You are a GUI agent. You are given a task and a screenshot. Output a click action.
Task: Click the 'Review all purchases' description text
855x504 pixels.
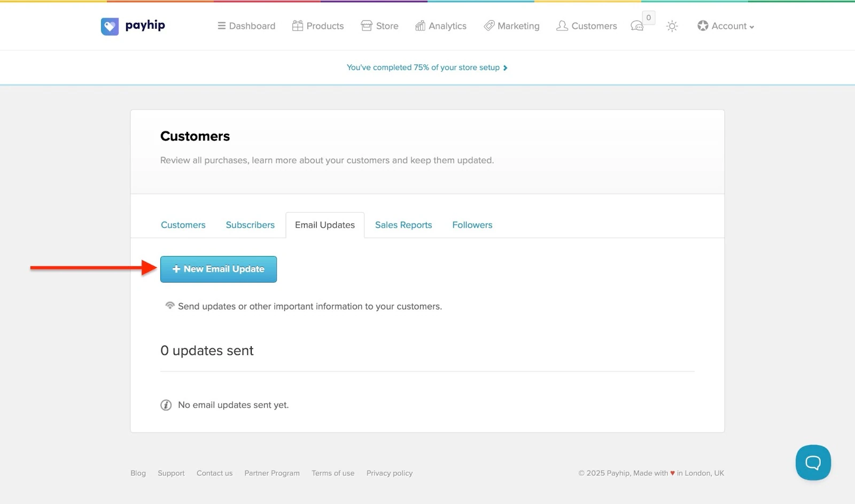(327, 160)
